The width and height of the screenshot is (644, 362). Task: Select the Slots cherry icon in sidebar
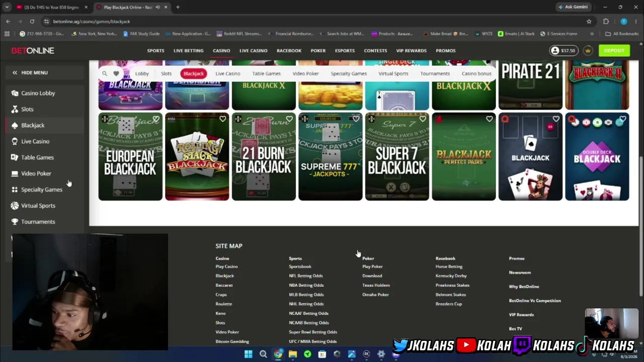[x=15, y=109]
